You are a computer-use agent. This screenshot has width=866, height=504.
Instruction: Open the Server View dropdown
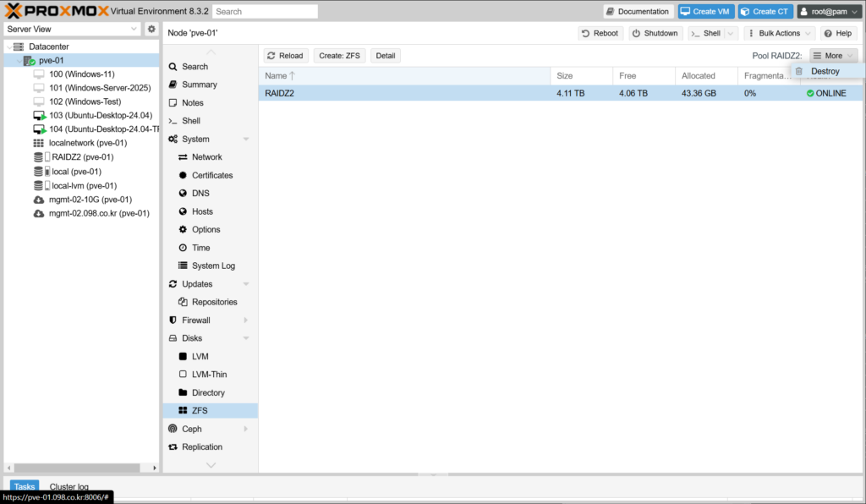point(72,30)
